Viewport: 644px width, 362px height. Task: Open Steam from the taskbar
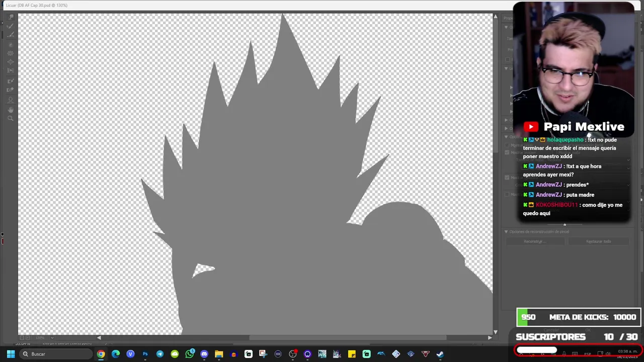point(440,354)
